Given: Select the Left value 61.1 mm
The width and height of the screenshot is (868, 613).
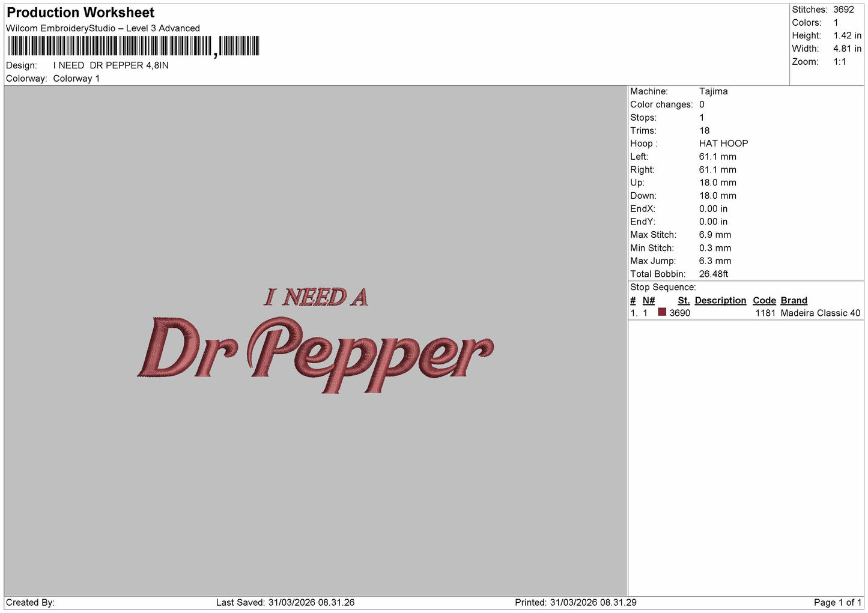Looking at the screenshot, I should (717, 157).
